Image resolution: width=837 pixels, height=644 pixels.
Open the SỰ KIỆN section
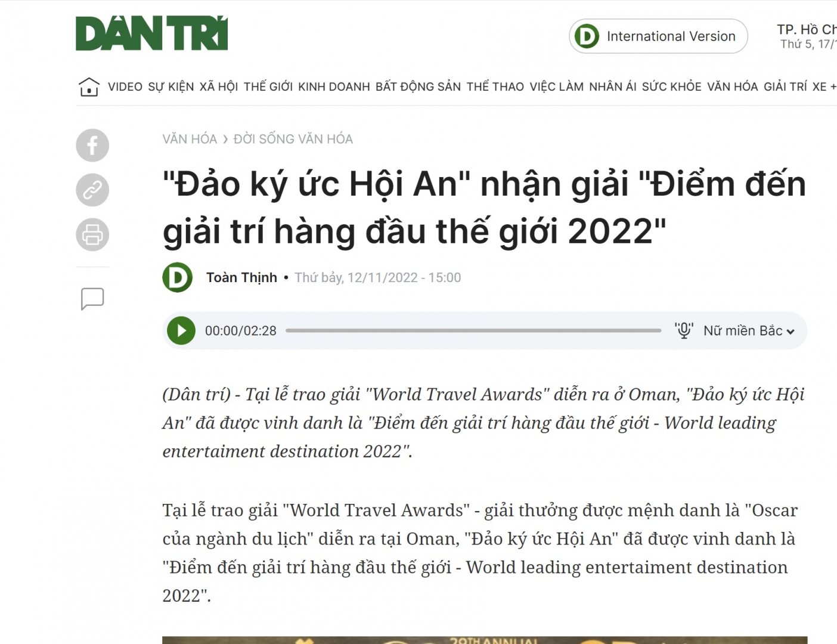pos(171,87)
